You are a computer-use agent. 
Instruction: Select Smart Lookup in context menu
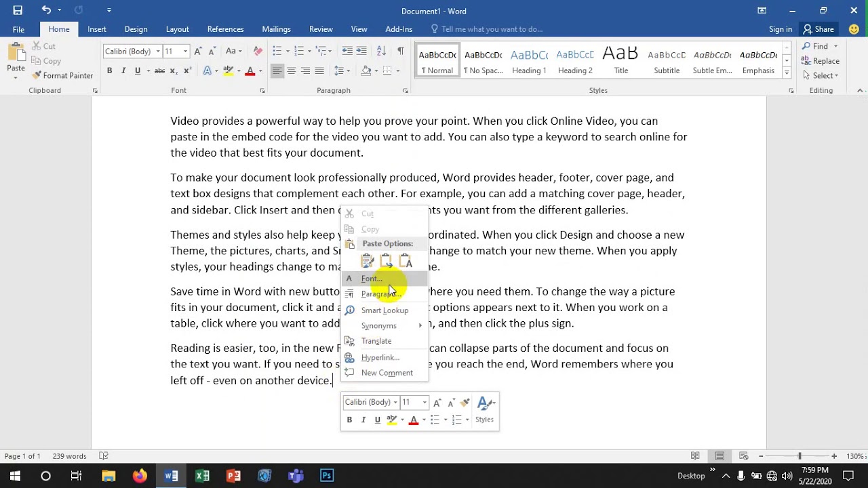[x=384, y=310]
